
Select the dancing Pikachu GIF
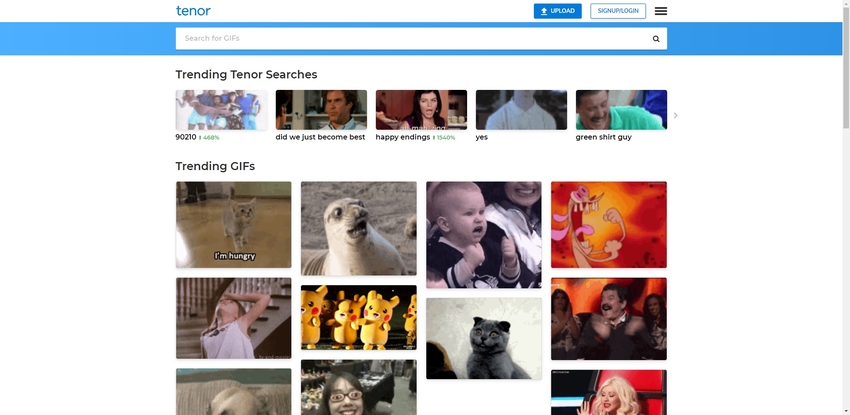358,317
